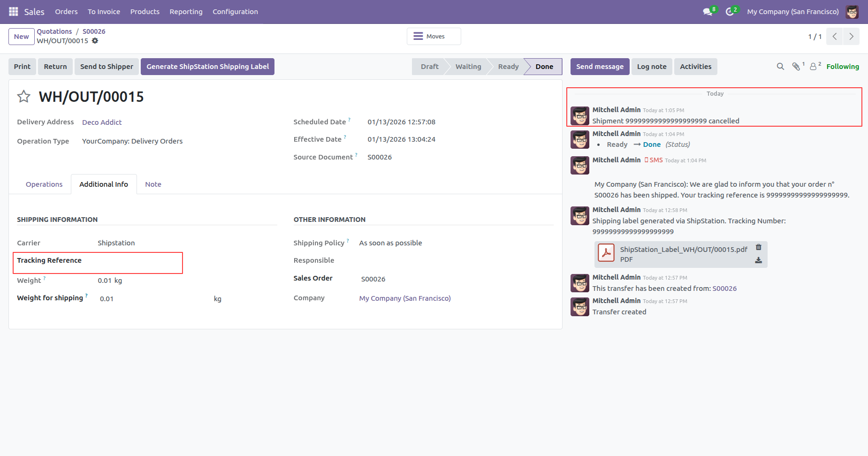The image size is (868, 456).
Task: Click Send message in chatter
Action: click(600, 67)
